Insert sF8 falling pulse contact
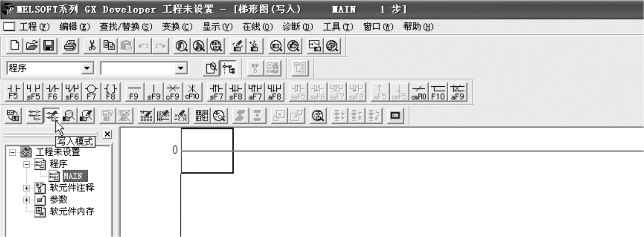 [236, 91]
